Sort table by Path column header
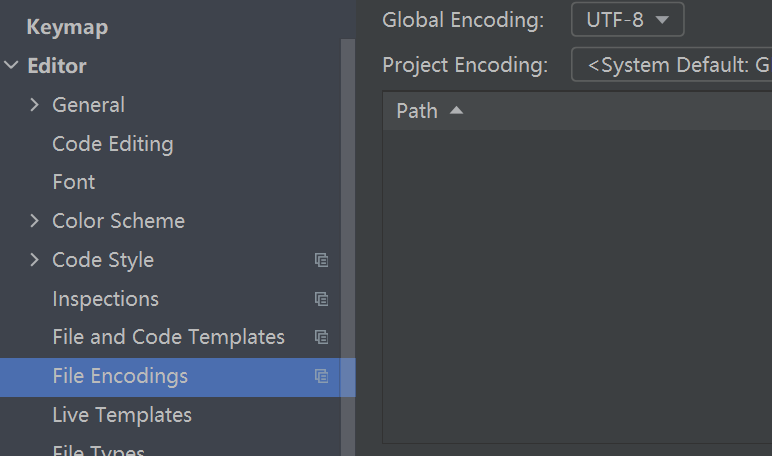Viewport: 772px width, 456px height. coord(417,111)
